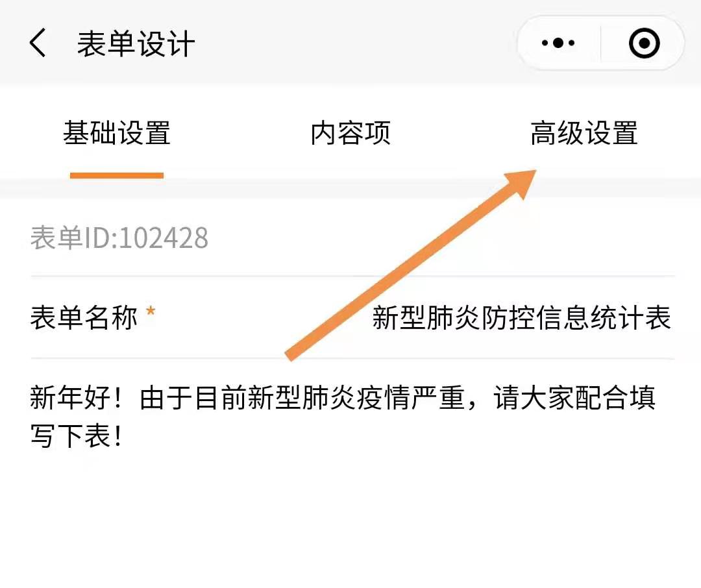This screenshot has height=588, width=701.
Task: Click the 写下表！ line of the description
Action: click(76, 436)
